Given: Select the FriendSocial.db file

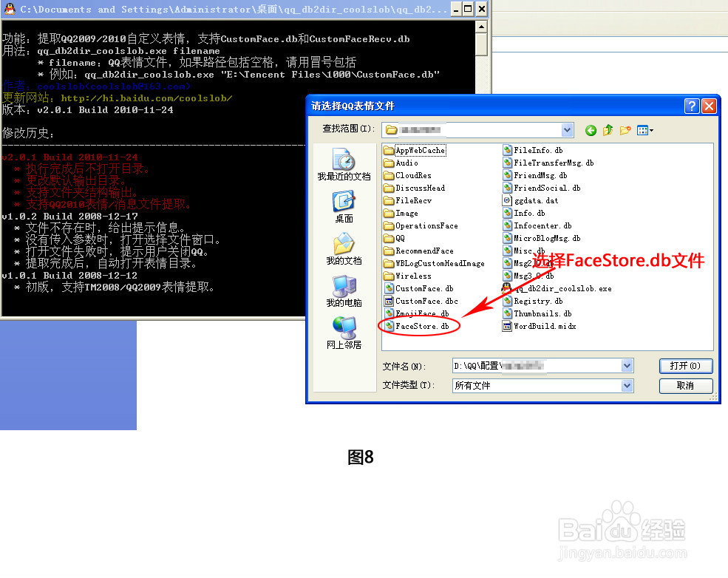Looking at the screenshot, I should (542, 188).
